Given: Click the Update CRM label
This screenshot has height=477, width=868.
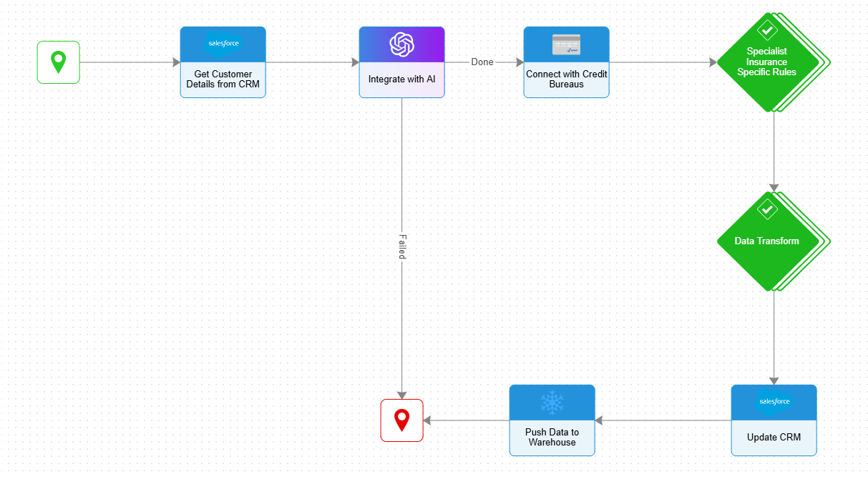Looking at the screenshot, I should click(774, 437).
